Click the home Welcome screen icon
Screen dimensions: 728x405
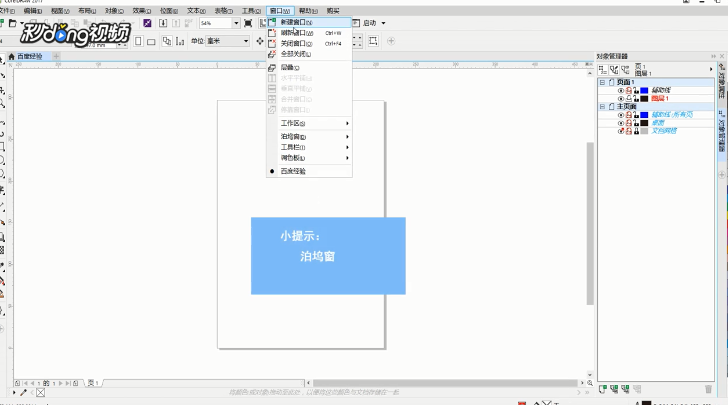12,57
